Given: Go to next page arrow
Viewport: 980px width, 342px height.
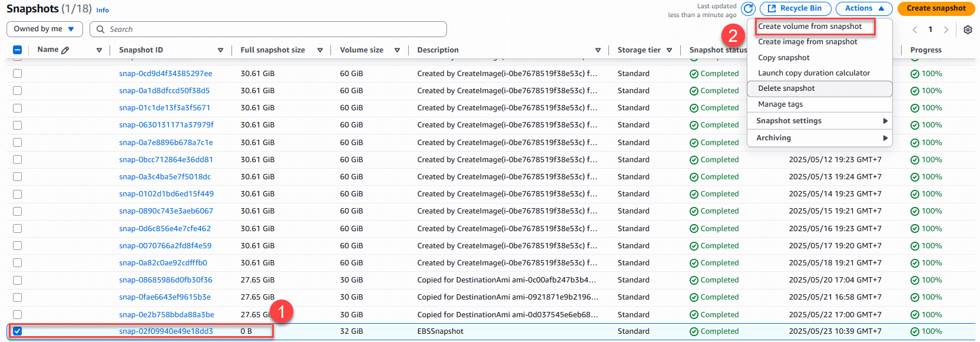Looking at the screenshot, I should tap(946, 29).
